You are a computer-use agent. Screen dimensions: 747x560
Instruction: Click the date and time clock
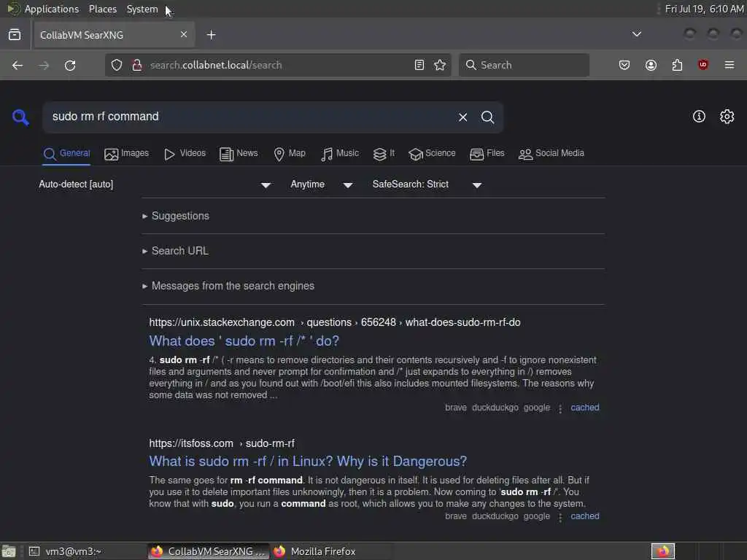[704, 9]
